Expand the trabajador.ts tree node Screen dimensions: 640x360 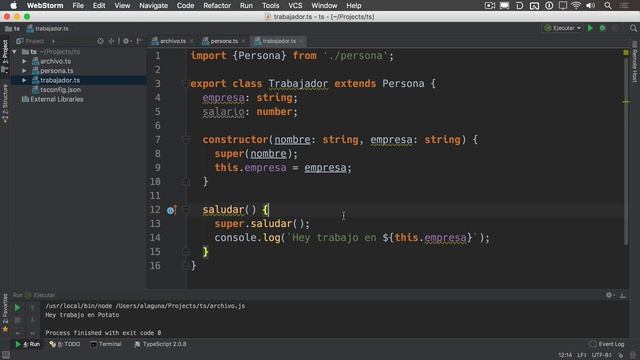click(x=24, y=80)
